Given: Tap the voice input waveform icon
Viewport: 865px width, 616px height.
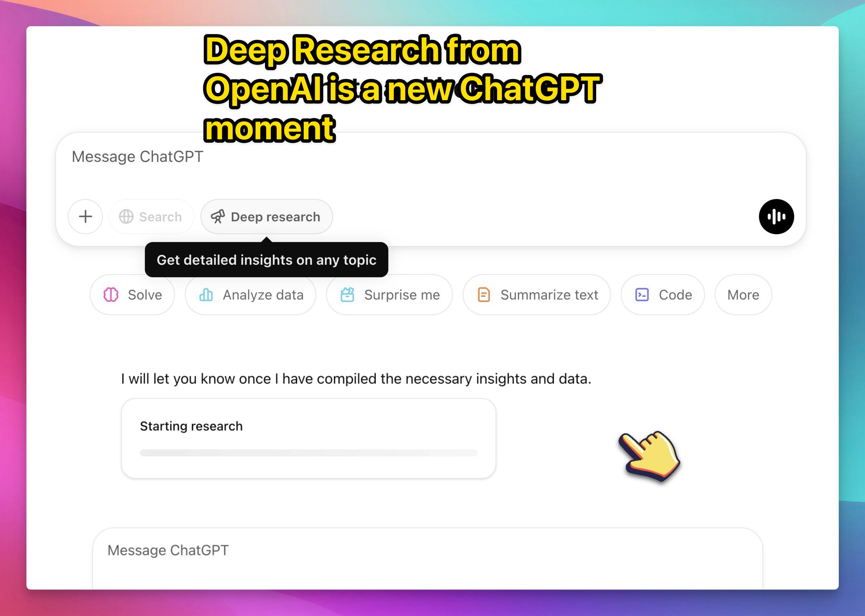Looking at the screenshot, I should [775, 217].
